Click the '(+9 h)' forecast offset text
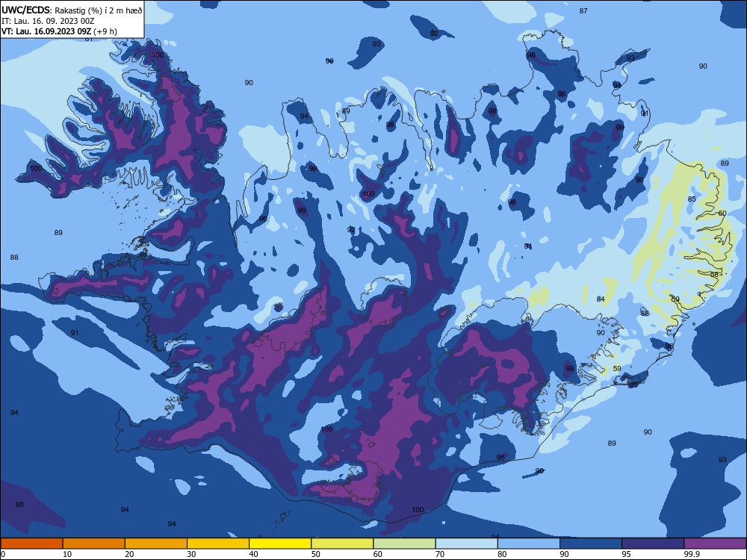Screen dimensions: 747x560 [105, 31]
